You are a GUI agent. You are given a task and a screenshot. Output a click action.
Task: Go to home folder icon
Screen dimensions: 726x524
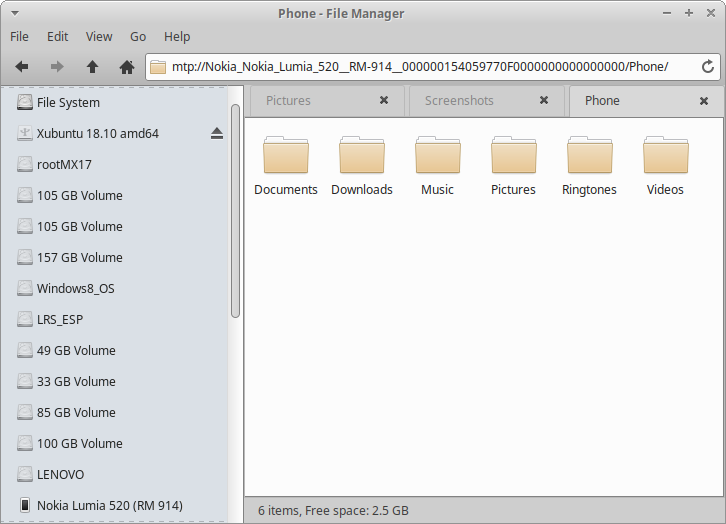click(x=127, y=67)
